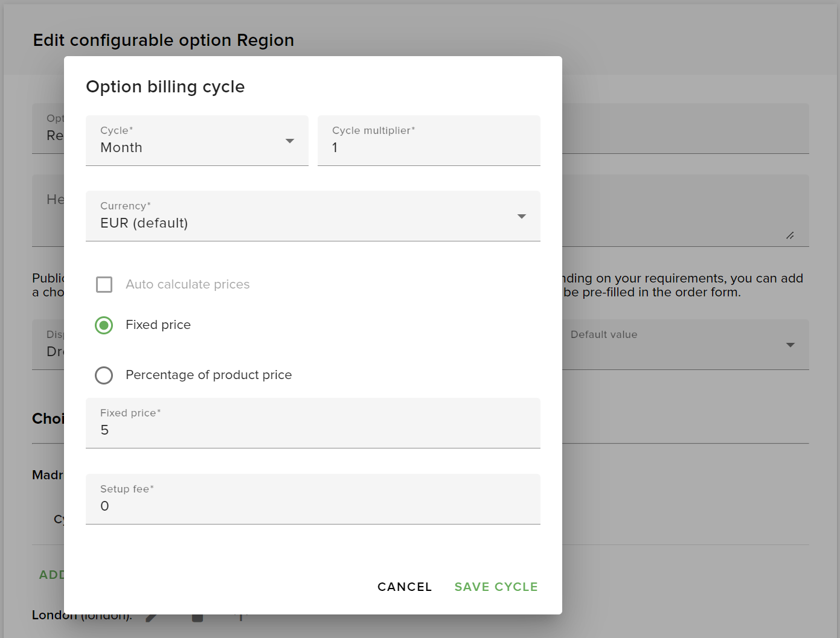Click the Currency dropdown arrow icon
The image size is (840, 638).
pos(521,215)
